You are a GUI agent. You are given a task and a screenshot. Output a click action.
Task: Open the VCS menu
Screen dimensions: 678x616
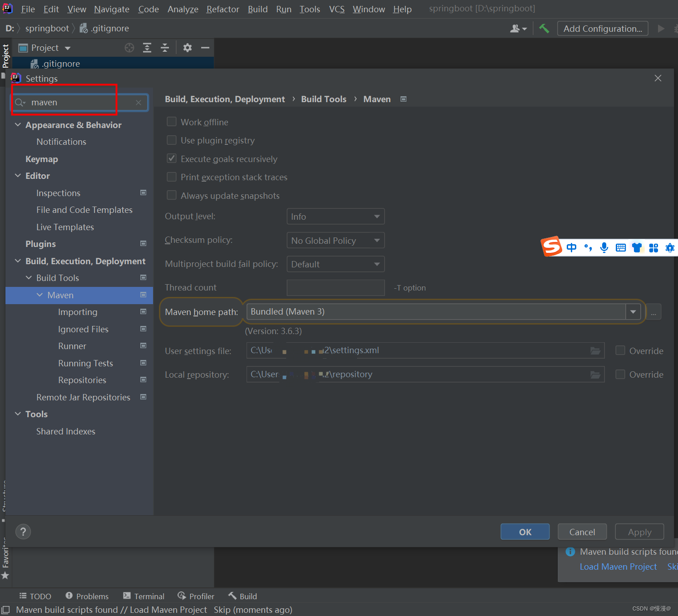[337, 9]
